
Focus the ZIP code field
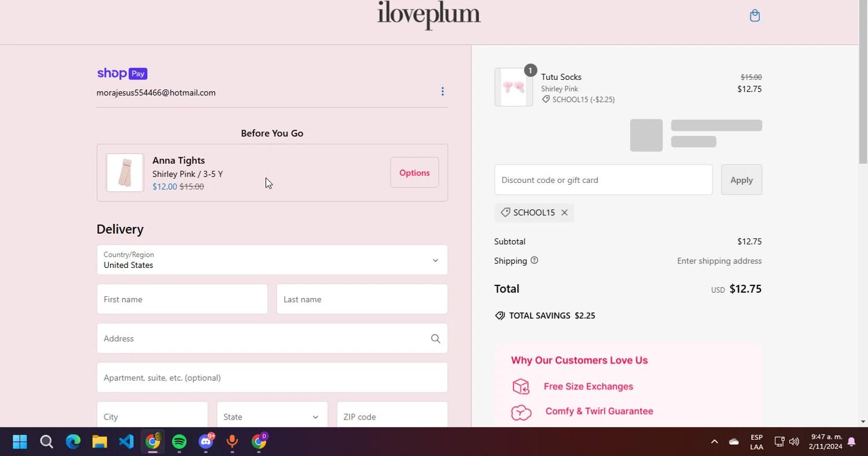click(392, 417)
